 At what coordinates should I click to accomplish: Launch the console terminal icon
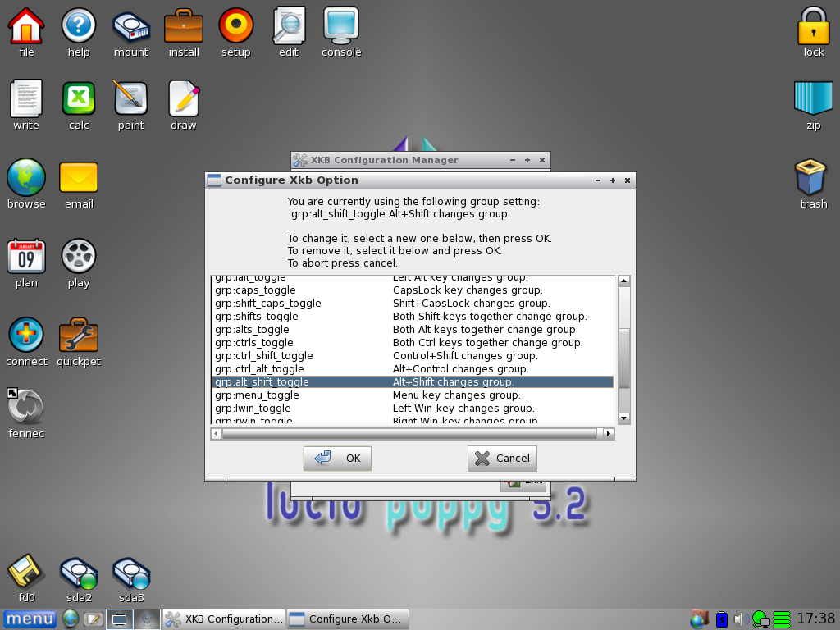coord(340,25)
